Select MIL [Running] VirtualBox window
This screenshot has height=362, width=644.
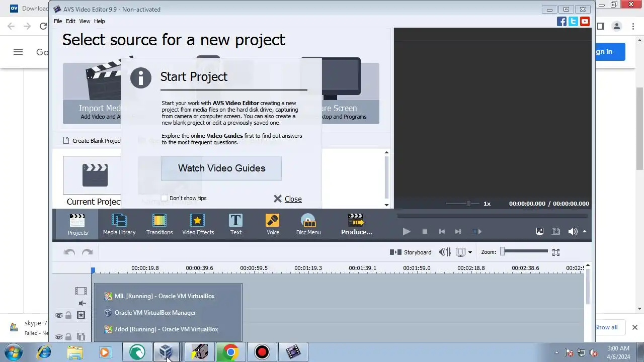pos(168,296)
